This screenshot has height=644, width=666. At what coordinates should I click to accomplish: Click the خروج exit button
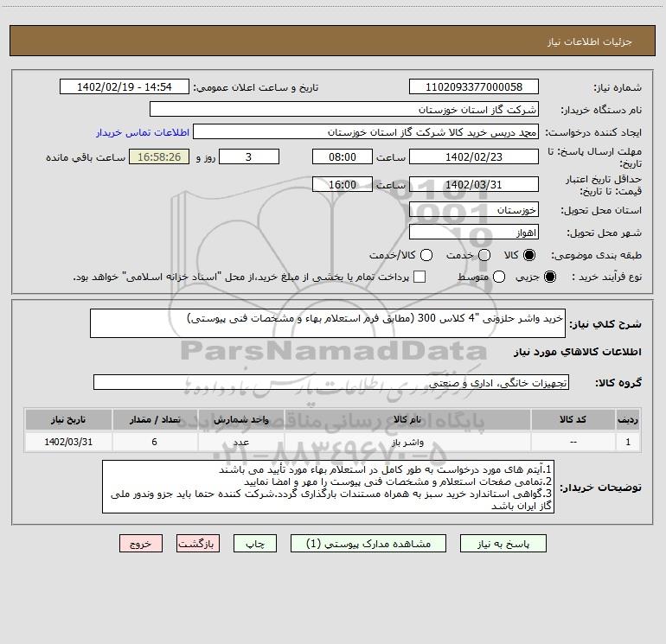click(141, 544)
